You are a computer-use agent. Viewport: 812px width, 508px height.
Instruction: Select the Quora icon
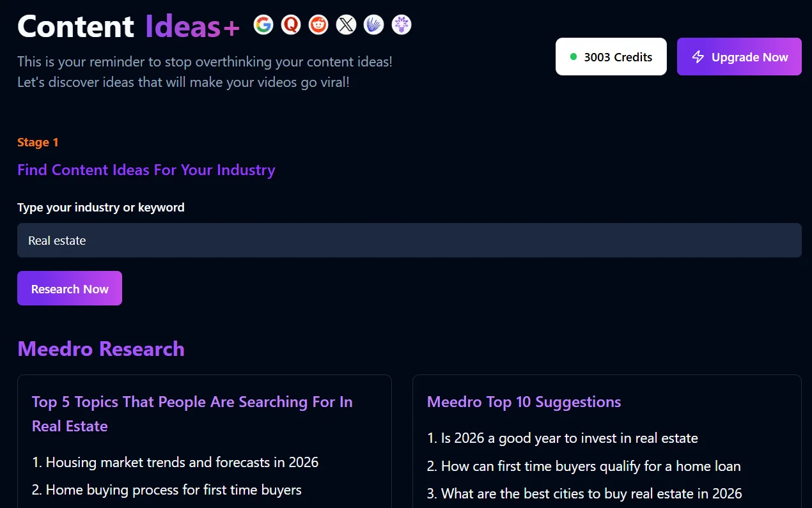click(291, 25)
